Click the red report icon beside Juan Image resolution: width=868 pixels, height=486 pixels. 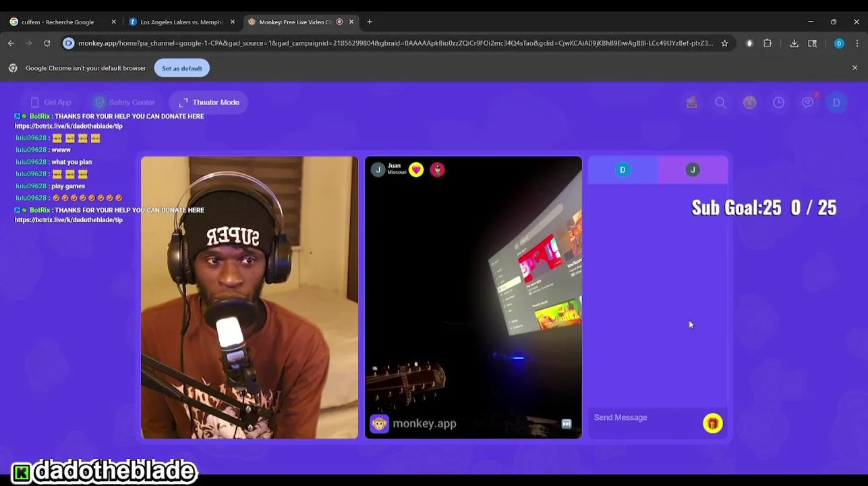[x=438, y=170]
